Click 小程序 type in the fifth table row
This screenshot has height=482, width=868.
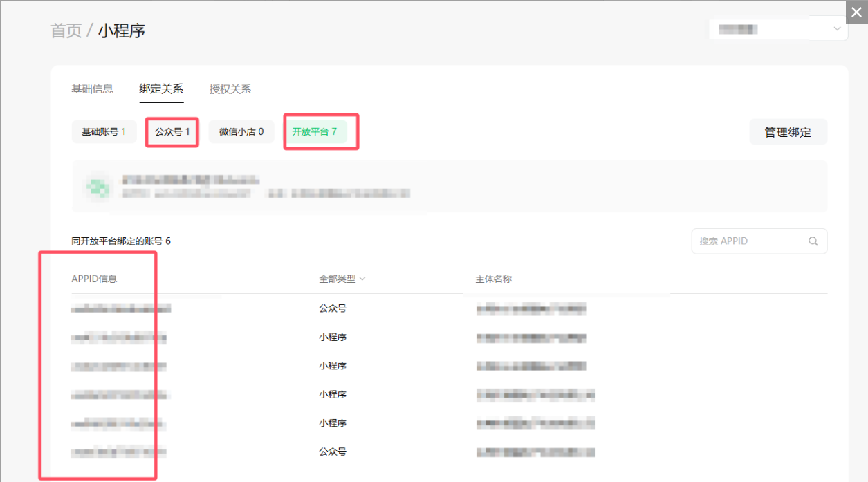pos(333,423)
